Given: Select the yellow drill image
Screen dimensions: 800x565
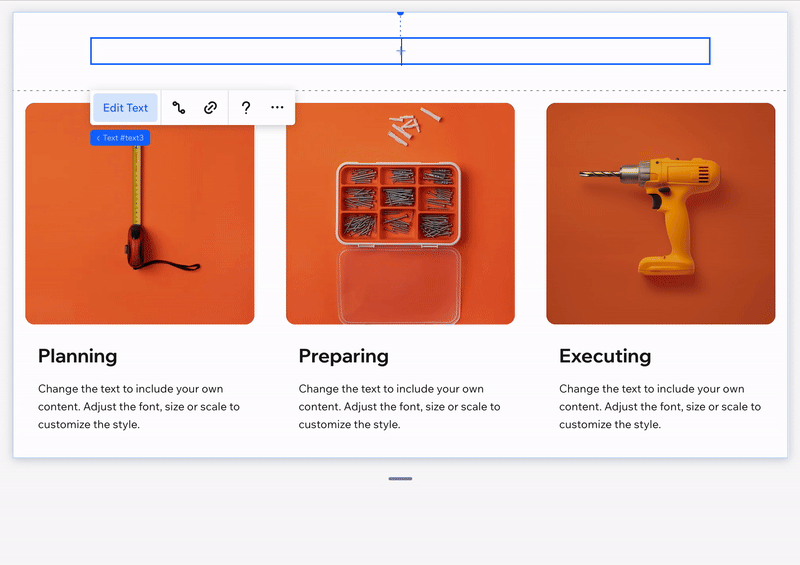Looking at the screenshot, I should 661,213.
